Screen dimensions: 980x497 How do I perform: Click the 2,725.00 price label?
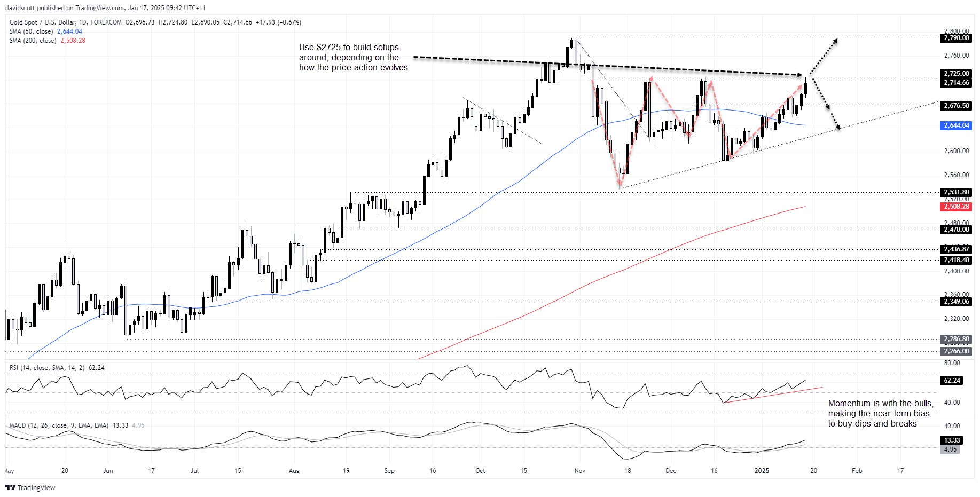[x=956, y=74]
